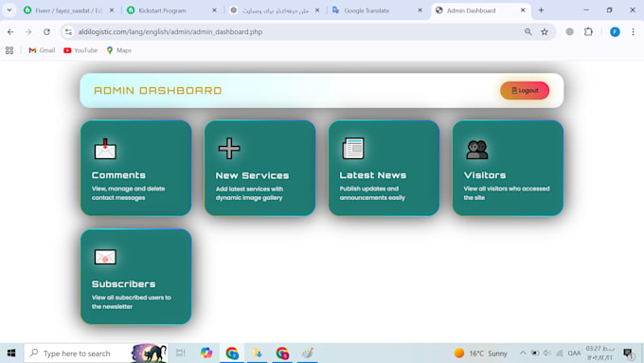
Task: Go forward to the next page
Action: click(x=28, y=31)
